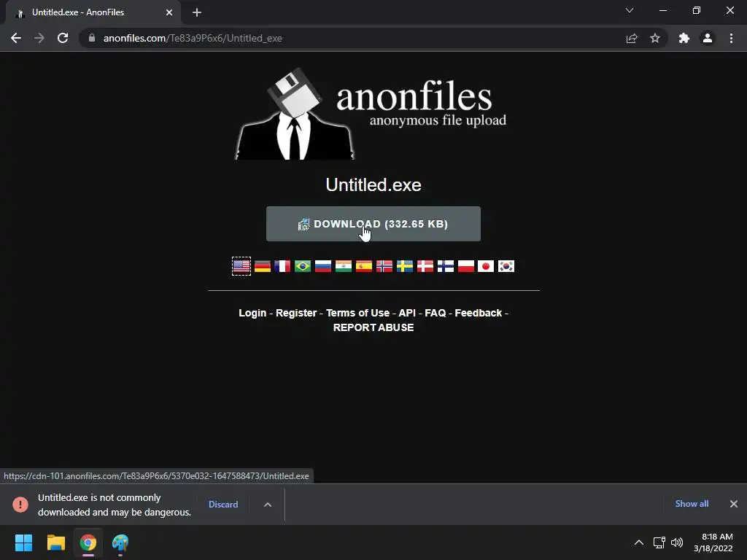Share this page via share icon
Image resolution: width=747 pixels, height=560 pixels.
(x=632, y=38)
